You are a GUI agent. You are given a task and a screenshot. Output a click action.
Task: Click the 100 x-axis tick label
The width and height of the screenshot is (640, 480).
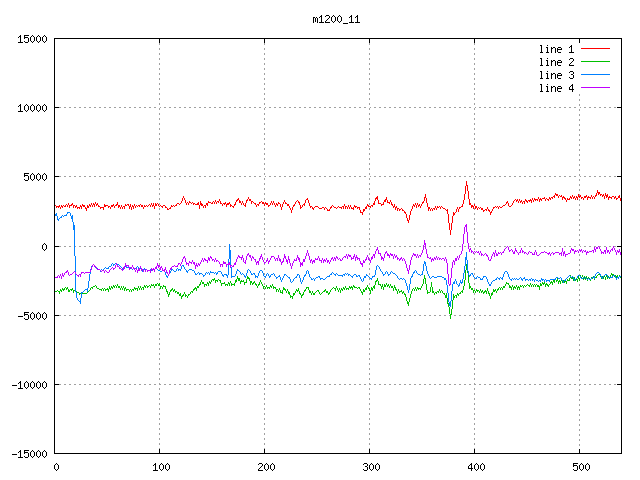(x=160, y=467)
